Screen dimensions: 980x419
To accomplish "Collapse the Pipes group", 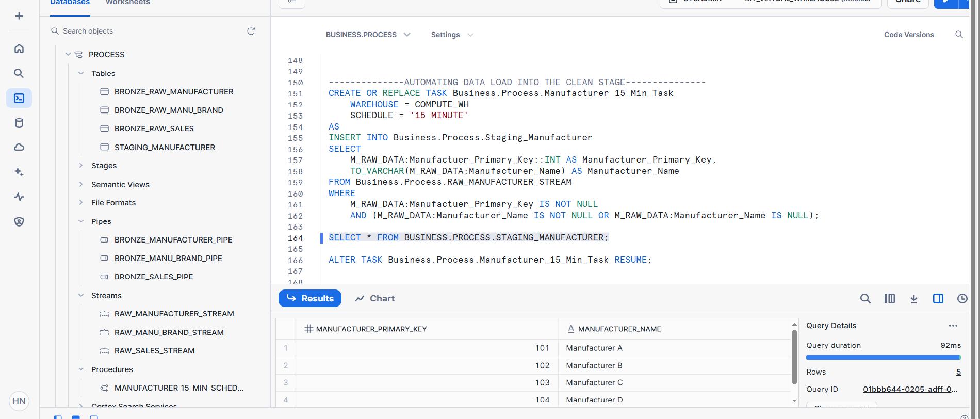I will (x=81, y=221).
